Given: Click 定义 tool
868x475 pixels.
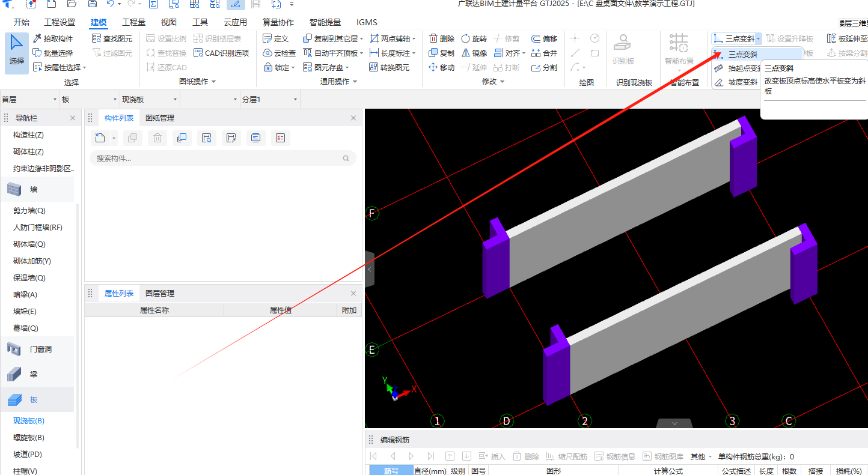Looking at the screenshot, I should click(276, 38).
